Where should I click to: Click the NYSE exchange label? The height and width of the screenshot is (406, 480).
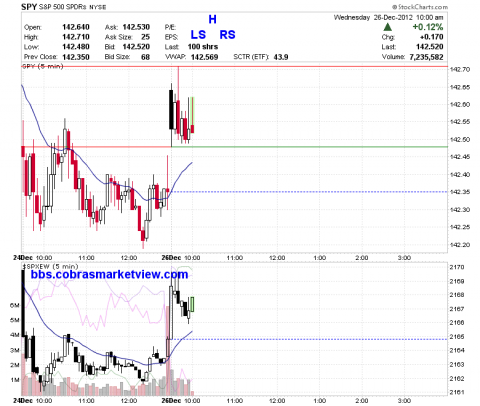click(x=97, y=7)
